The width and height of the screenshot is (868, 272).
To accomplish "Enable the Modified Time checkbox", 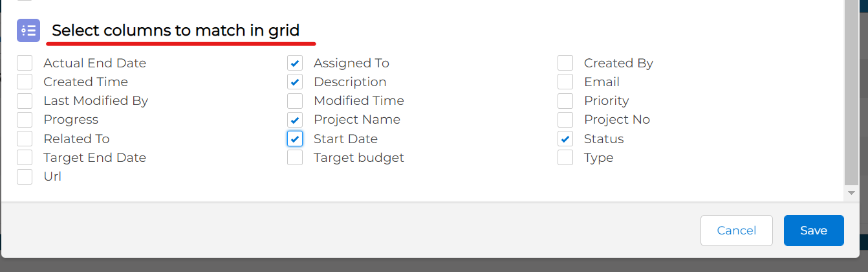I will coord(295,101).
